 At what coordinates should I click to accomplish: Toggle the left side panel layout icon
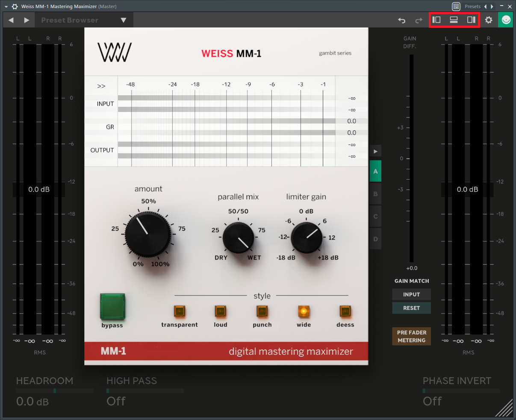coord(436,20)
